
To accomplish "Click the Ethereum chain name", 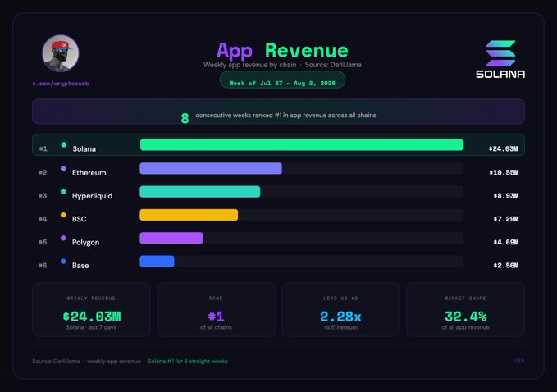I will 89,172.
